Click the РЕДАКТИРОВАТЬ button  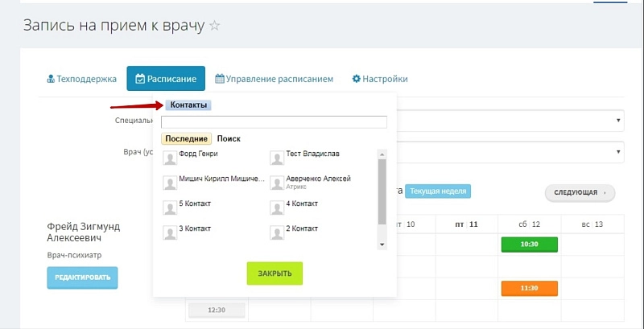point(82,278)
